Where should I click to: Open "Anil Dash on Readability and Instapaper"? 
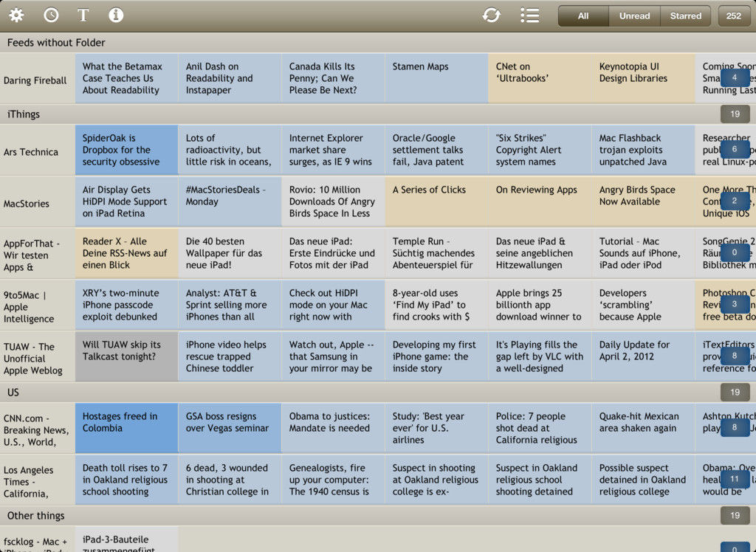[x=230, y=78]
